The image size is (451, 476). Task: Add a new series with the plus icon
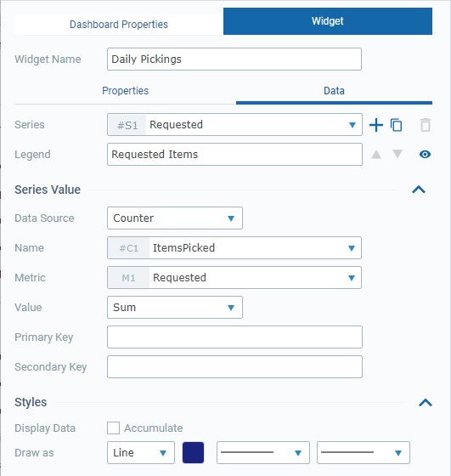click(375, 125)
